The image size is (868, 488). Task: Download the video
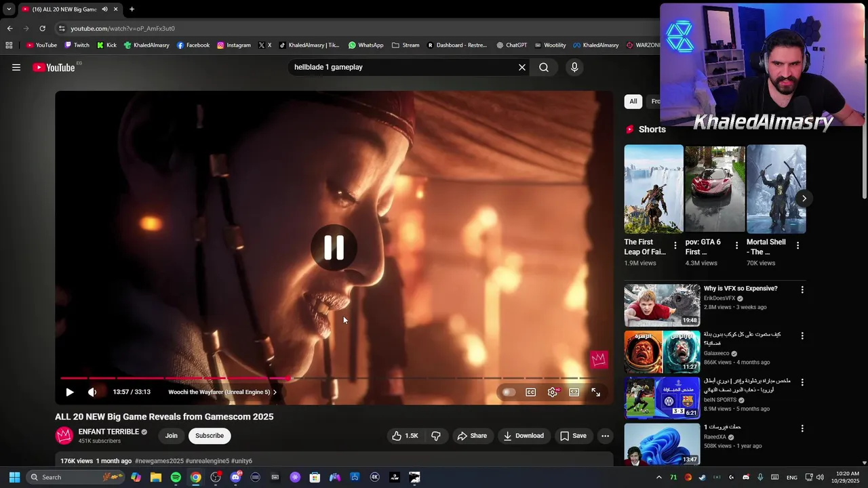tap(524, 436)
